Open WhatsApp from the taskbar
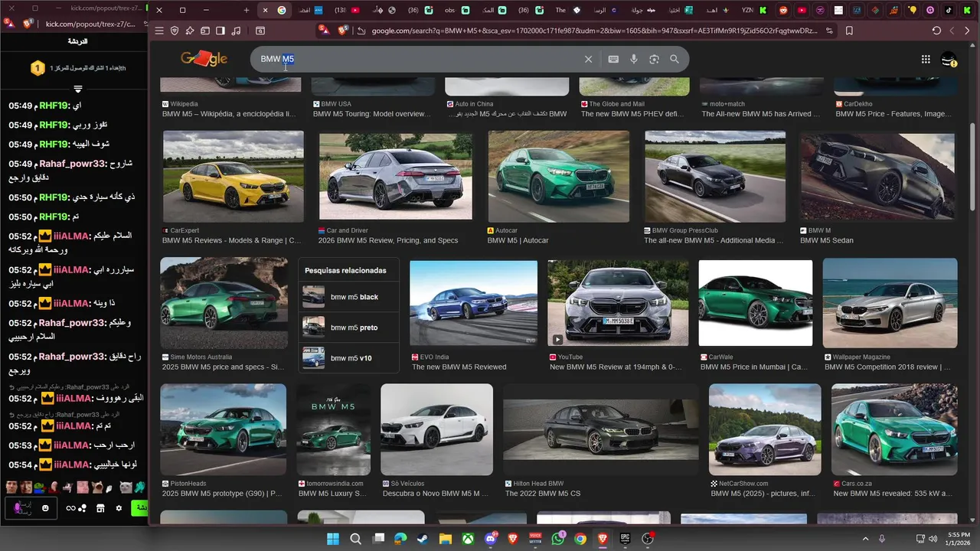The height and width of the screenshot is (551, 980). [557, 539]
